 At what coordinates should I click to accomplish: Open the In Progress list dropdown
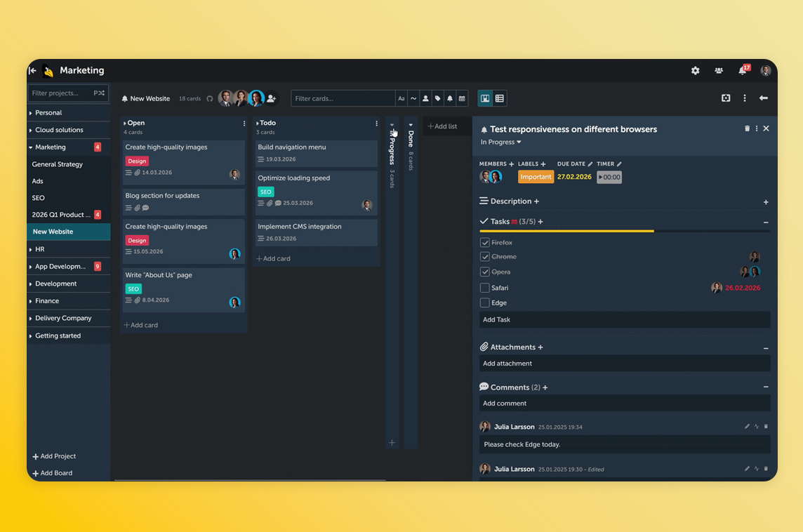coord(501,142)
